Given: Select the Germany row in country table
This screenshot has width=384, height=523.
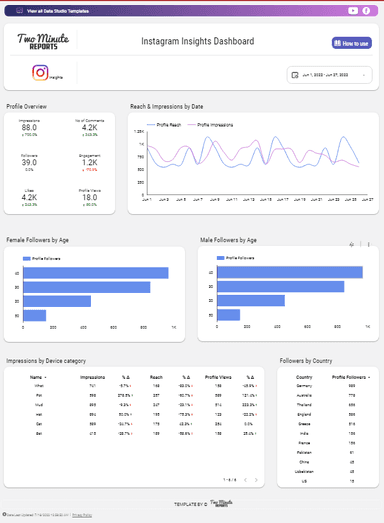Looking at the screenshot, I should (x=328, y=386).
